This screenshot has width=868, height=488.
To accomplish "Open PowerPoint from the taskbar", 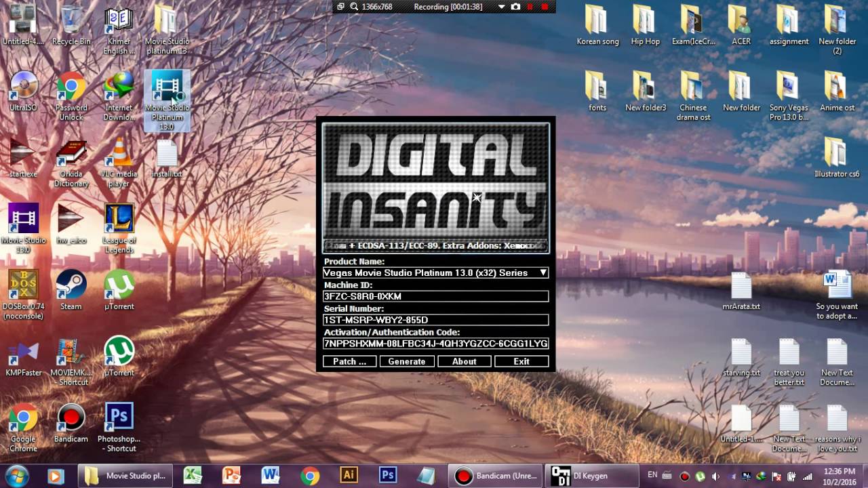I will (x=231, y=476).
